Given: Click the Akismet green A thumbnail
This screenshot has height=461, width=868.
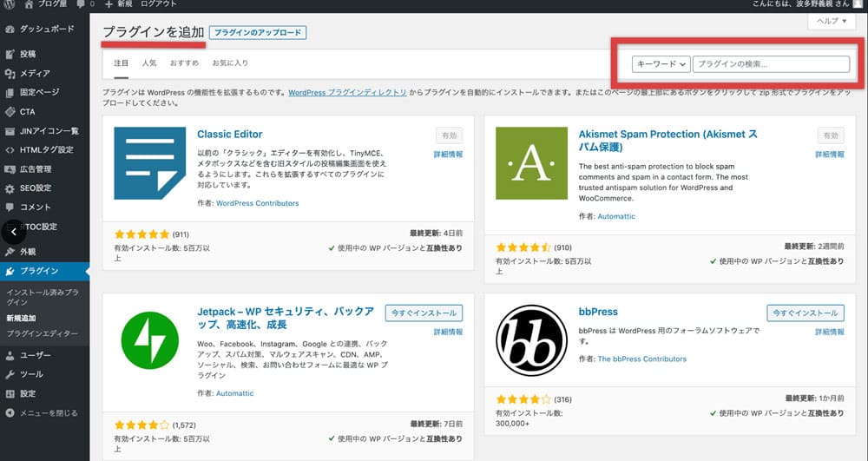Looking at the screenshot, I should (x=531, y=163).
